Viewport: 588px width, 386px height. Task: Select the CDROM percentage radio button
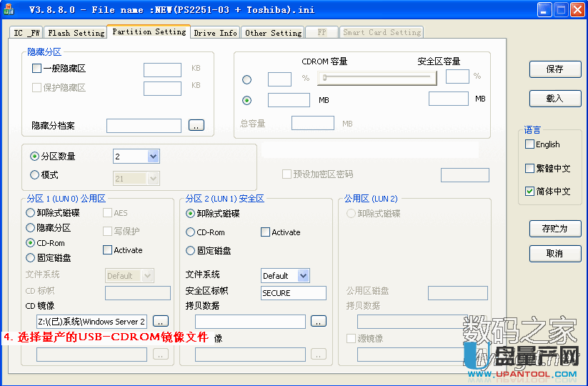click(246, 79)
